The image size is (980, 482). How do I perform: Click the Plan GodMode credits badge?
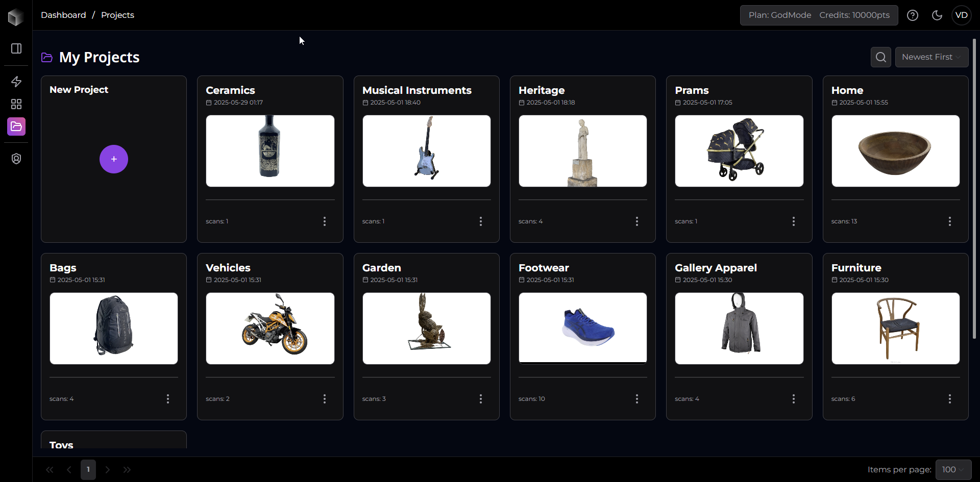tap(819, 15)
